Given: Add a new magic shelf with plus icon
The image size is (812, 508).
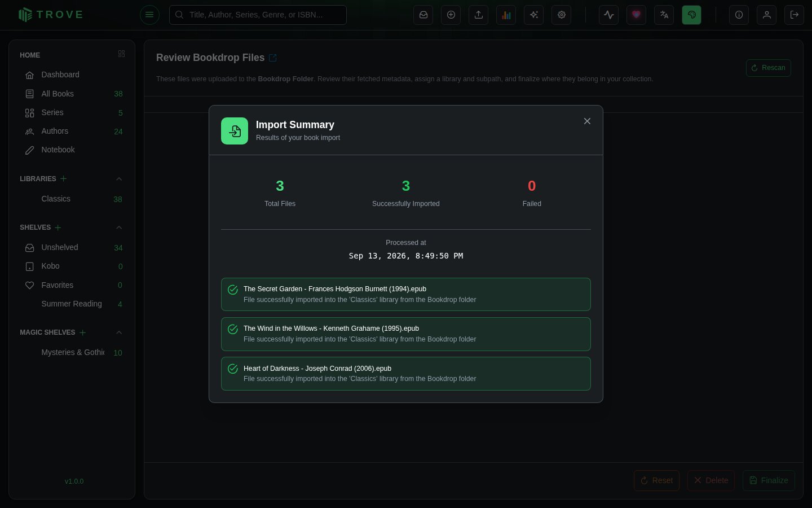Looking at the screenshot, I should pos(83,332).
